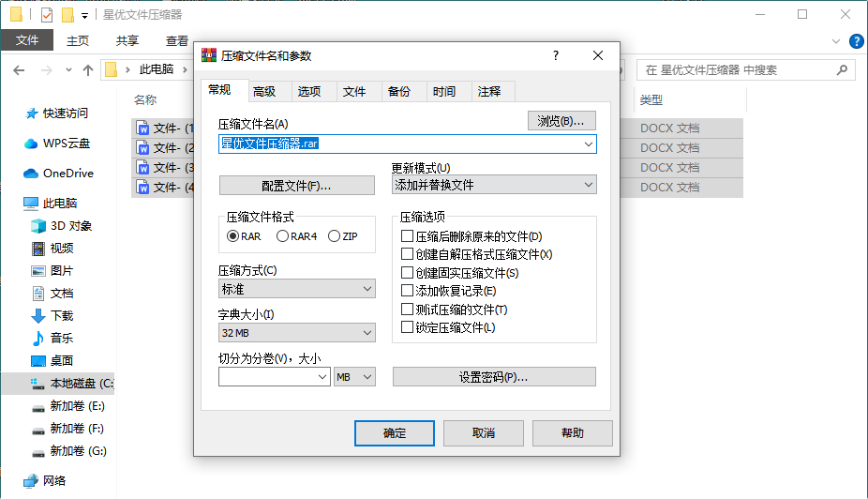The height and width of the screenshot is (499, 868).
Task: Open the MB unit dropdown
Action: pos(354,377)
